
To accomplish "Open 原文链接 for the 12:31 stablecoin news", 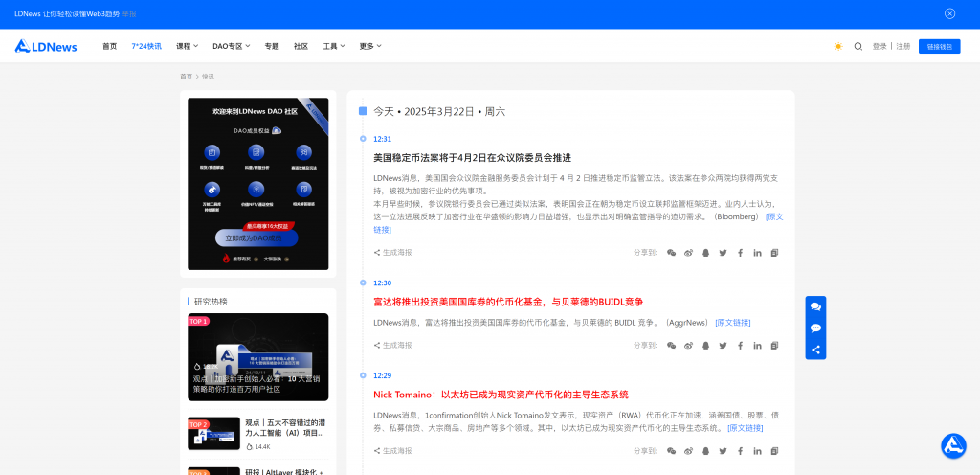I will pyautogui.click(x=773, y=216).
